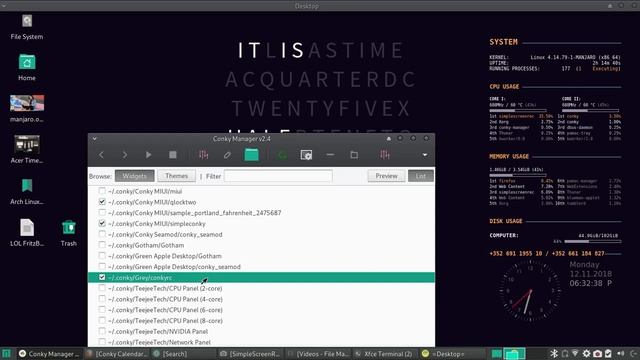Image resolution: width=640 pixels, height=360 pixels.
Task: Switch browse mode to Themes
Action: pyautogui.click(x=176, y=176)
